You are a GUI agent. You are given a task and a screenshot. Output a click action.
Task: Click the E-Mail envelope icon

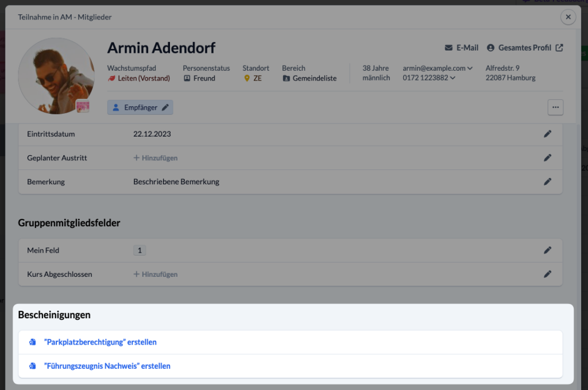[x=448, y=48]
